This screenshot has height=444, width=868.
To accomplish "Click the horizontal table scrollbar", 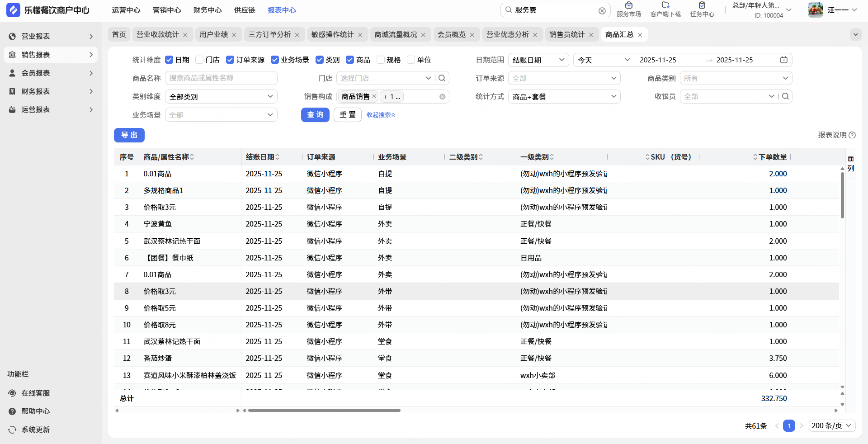I will pos(324,411).
